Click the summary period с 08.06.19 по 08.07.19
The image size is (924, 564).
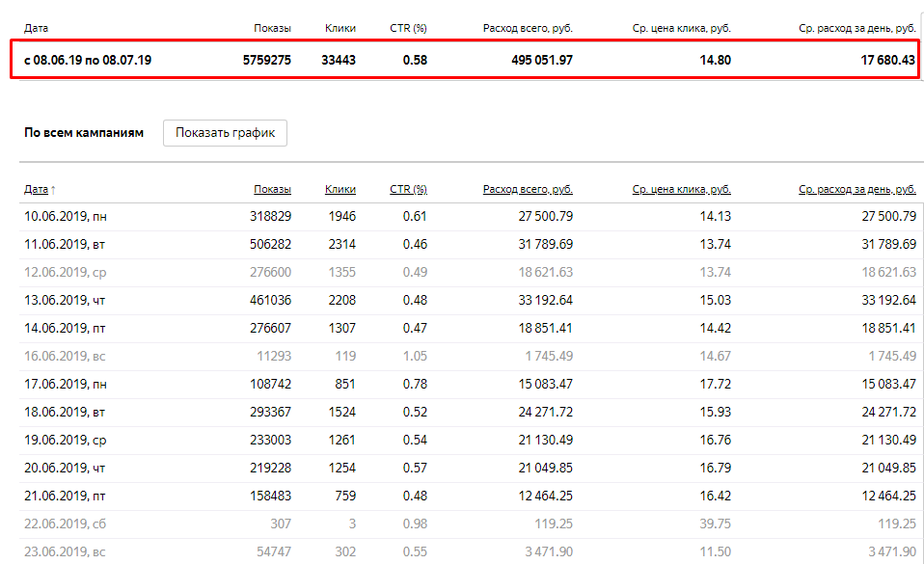pos(88,60)
